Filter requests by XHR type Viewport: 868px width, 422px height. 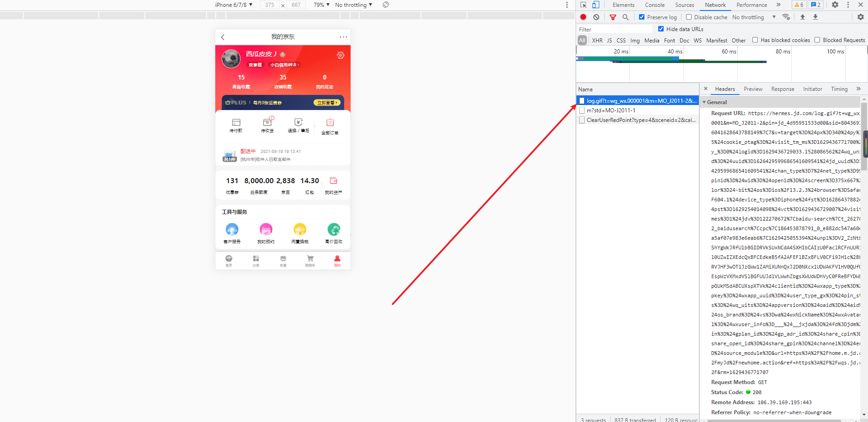[x=597, y=41]
